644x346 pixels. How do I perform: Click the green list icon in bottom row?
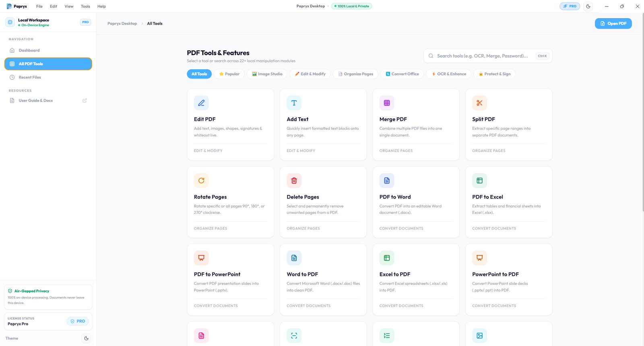pyautogui.click(x=387, y=336)
